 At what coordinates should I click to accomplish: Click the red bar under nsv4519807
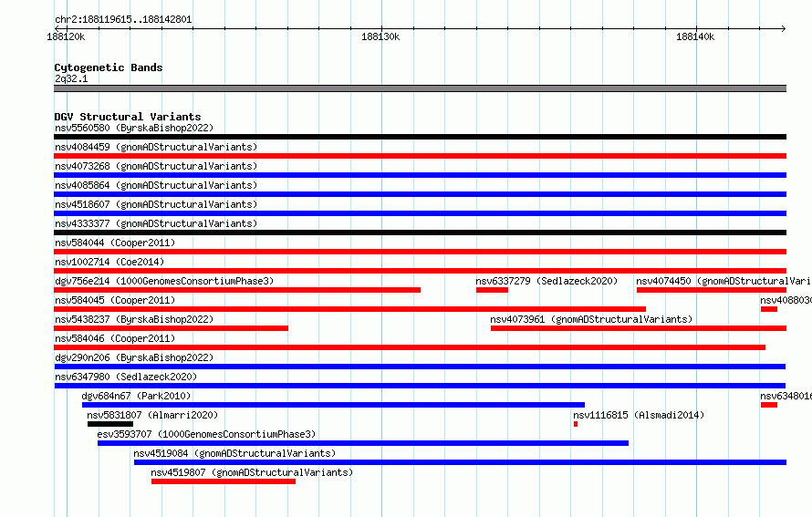[x=224, y=481]
